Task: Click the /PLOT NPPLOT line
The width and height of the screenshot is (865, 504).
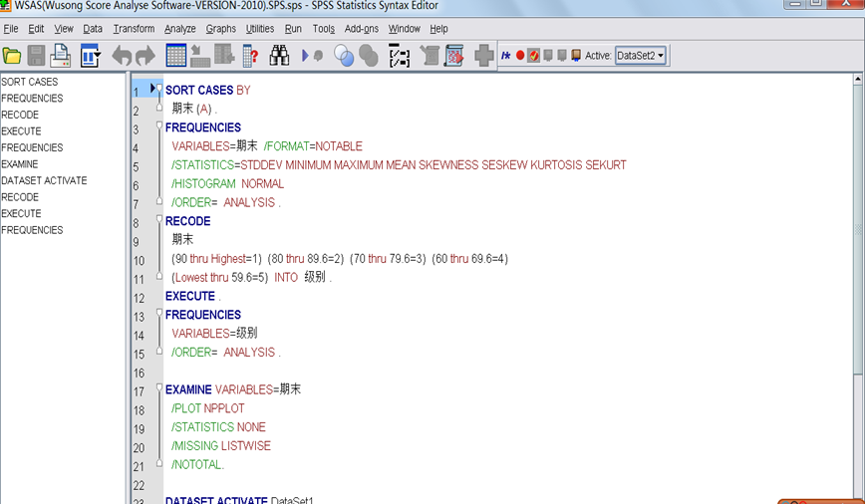Action: [207, 408]
